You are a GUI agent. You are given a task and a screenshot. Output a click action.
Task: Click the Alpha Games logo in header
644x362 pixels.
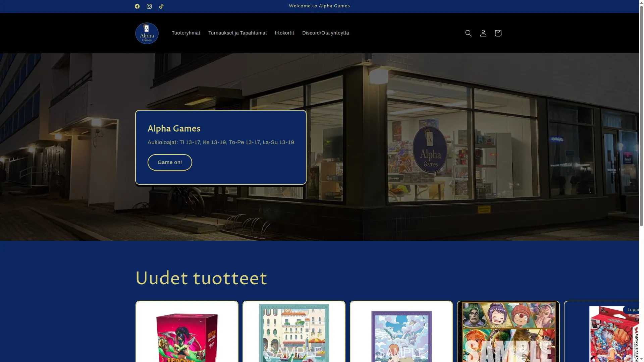coord(147,33)
